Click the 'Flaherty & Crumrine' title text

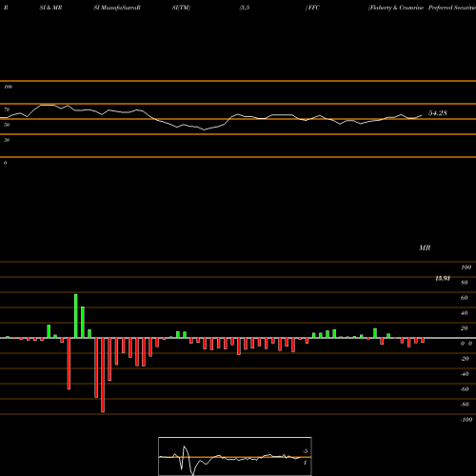click(396, 8)
